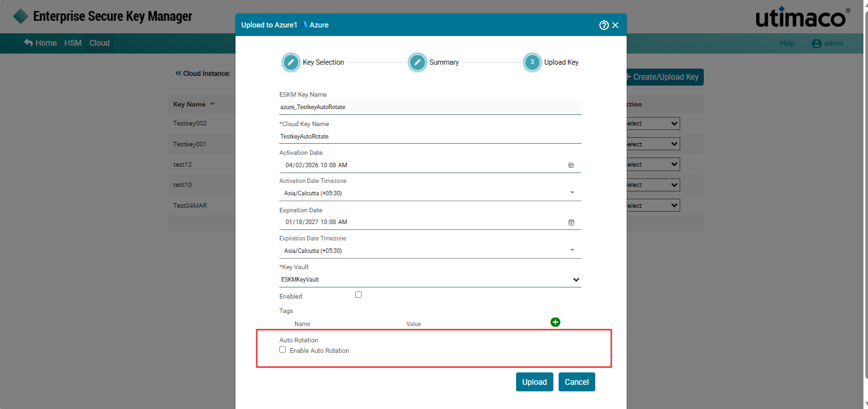Click the Upload button
The image size is (868, 409).
534,382
